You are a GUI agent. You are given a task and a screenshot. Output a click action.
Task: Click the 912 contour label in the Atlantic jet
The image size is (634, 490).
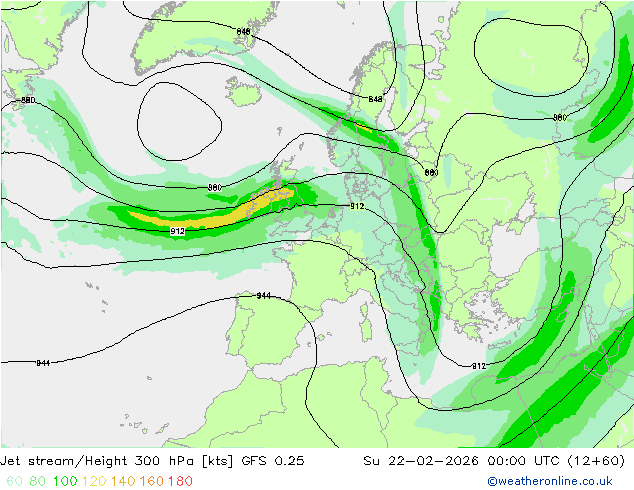tap(178, 231)
